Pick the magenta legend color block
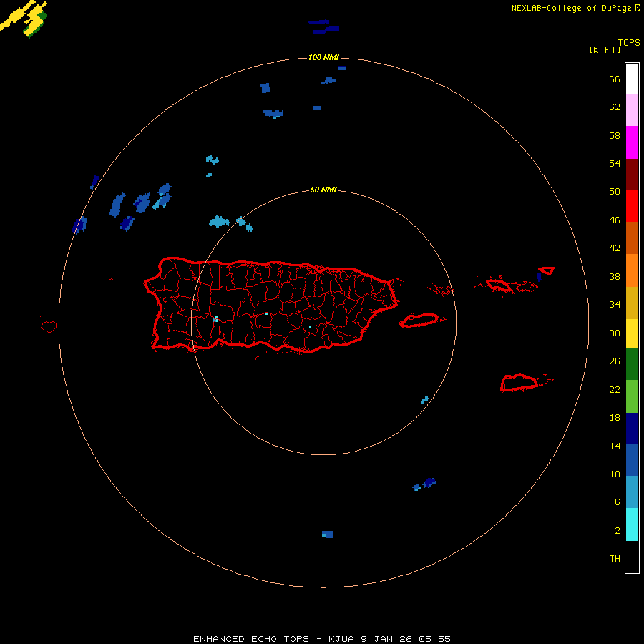This screenshot has height=644, width=644. [x=632, y=142]
